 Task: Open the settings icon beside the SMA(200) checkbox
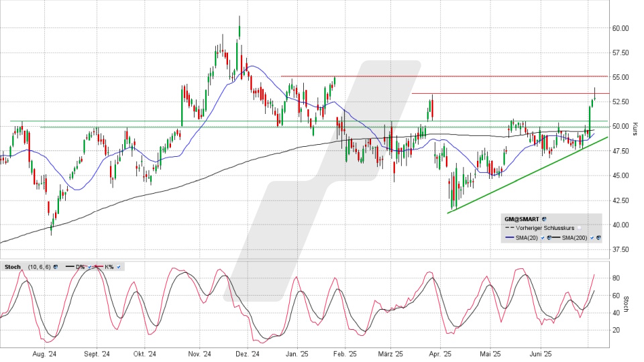pos(598,237)
